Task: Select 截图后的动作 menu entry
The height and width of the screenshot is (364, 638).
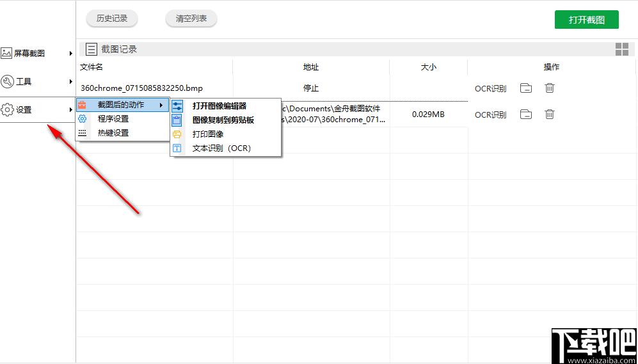Action: pos(122,105)
